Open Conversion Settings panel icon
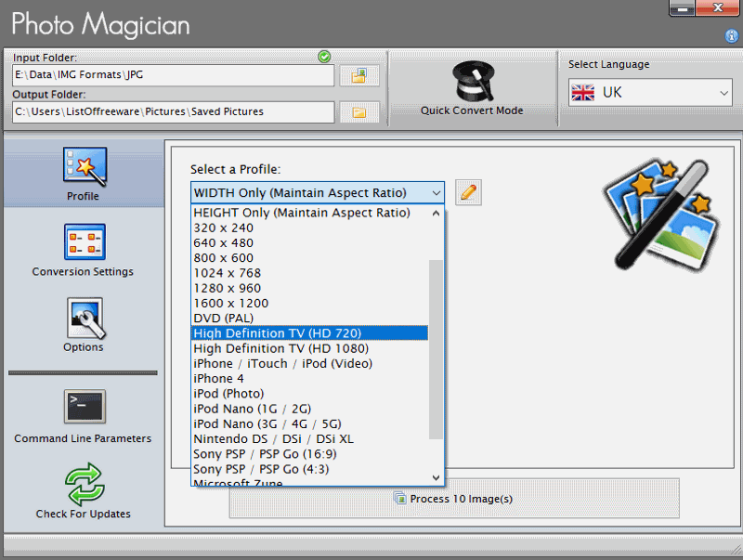The width and height of the screenshot is (743, 560). tap(85, 241)
